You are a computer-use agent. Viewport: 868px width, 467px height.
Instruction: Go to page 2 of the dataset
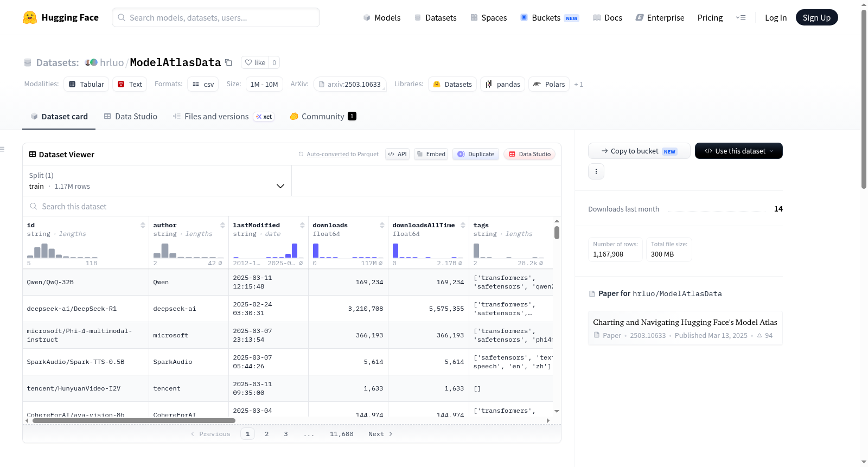[x=267, y=434]
